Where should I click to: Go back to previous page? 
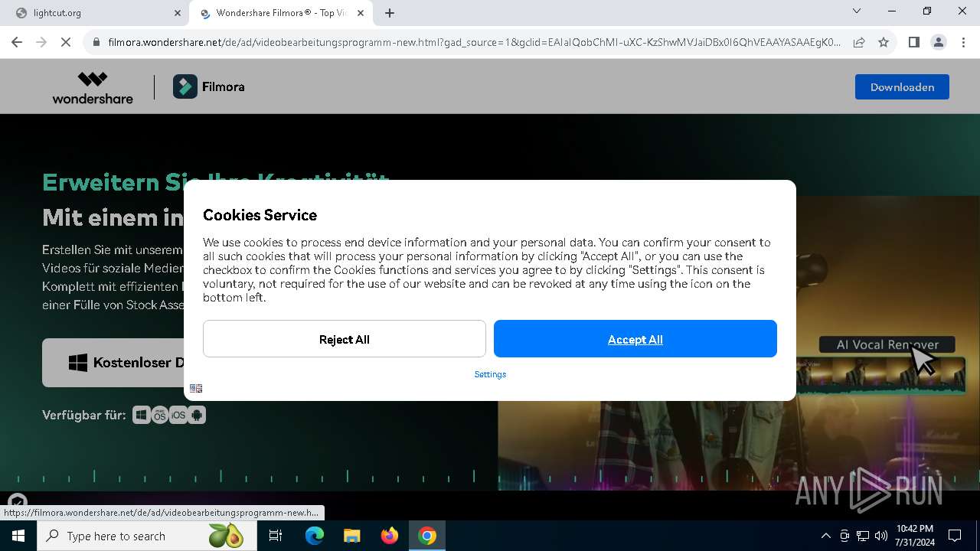coord(17,42)
